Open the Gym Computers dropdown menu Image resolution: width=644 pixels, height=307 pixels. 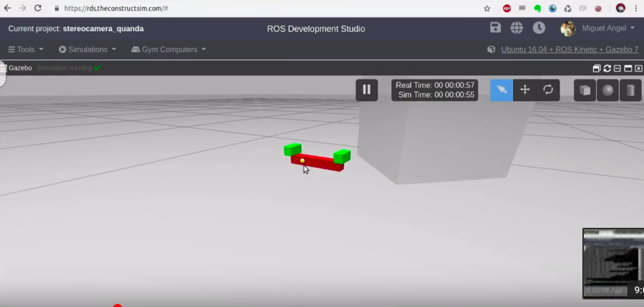click(169, 50)
